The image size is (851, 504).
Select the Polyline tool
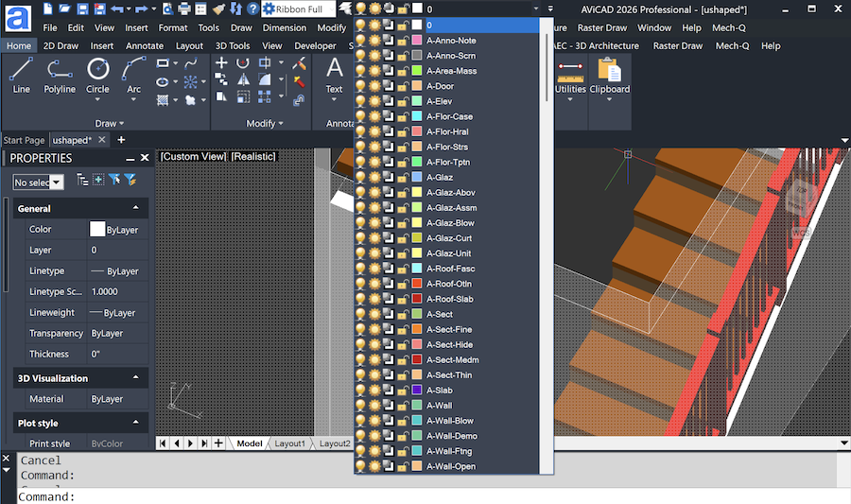(60, 76)
